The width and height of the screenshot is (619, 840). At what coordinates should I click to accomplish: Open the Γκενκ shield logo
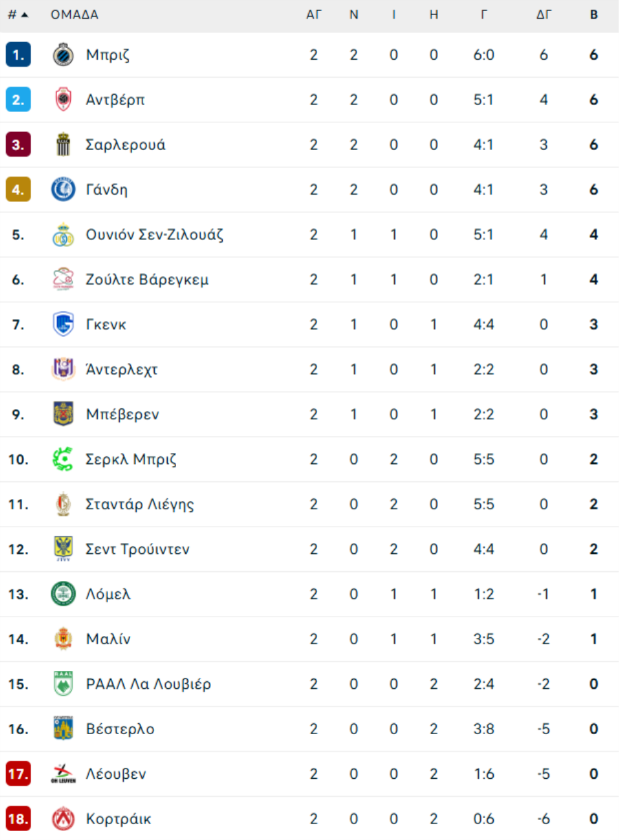click(x=63, y=324)
